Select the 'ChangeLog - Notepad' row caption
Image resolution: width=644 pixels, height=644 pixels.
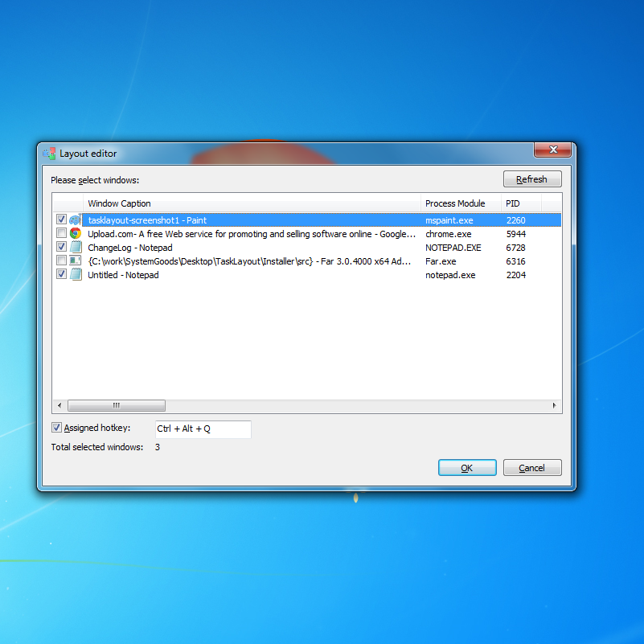coord(130,248)
